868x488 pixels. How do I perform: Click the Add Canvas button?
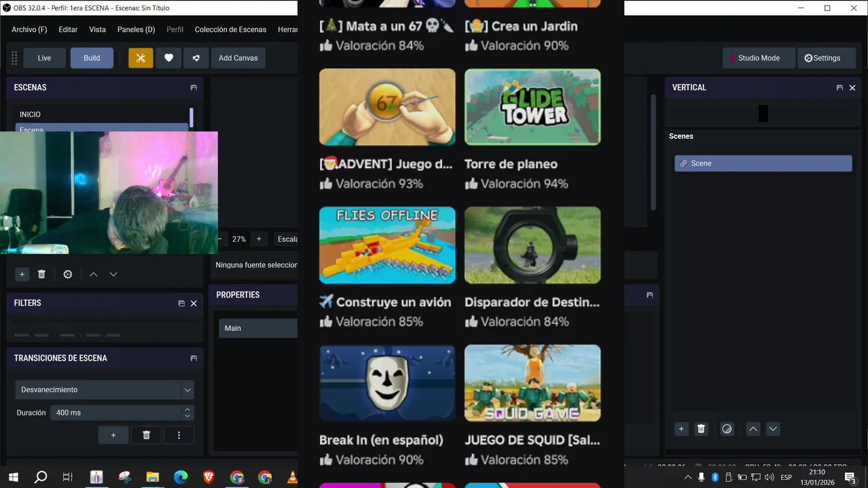[x=238, y=58]
